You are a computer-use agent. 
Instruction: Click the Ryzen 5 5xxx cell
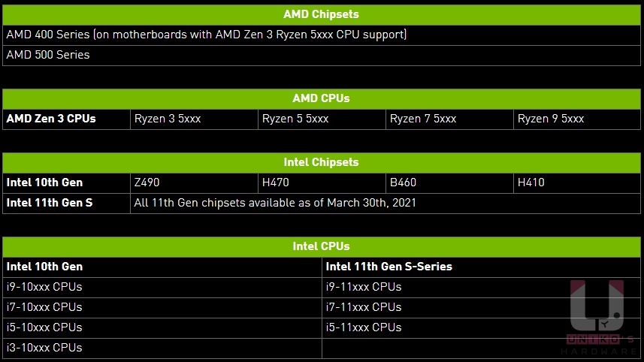point(322,119)
